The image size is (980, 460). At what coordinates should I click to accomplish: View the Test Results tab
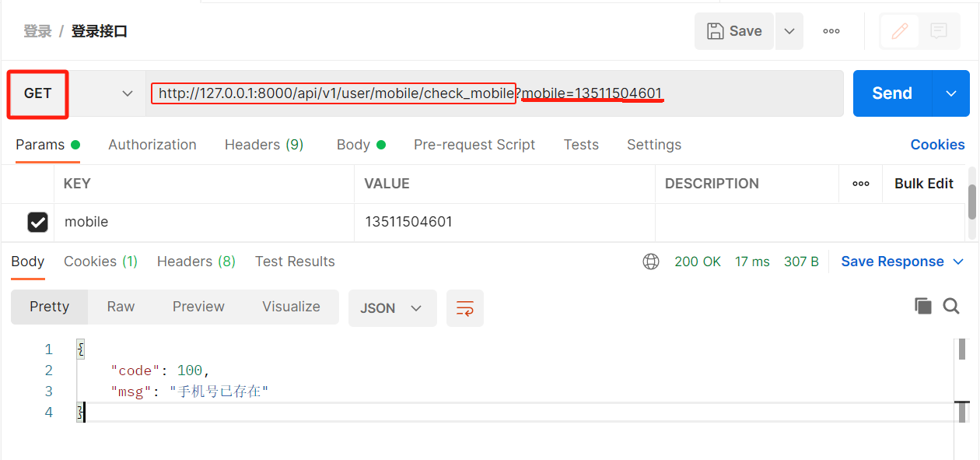tap(295, 262)
